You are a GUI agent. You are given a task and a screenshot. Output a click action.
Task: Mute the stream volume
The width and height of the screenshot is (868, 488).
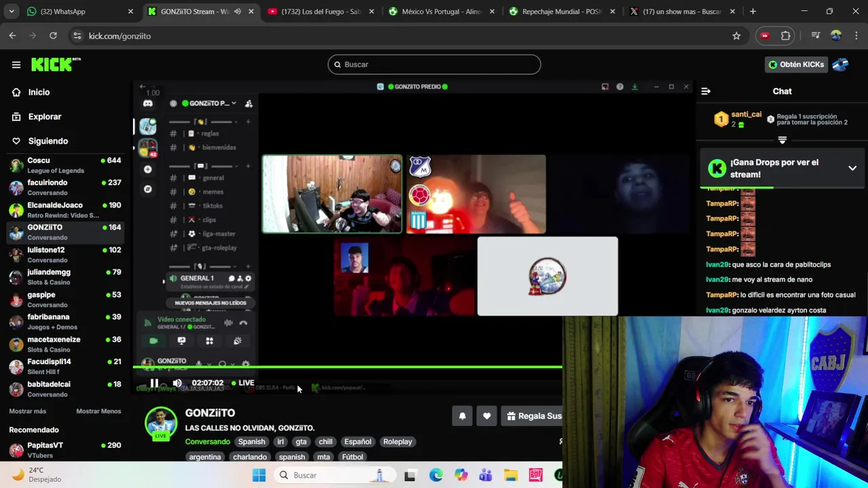point(177,383)
